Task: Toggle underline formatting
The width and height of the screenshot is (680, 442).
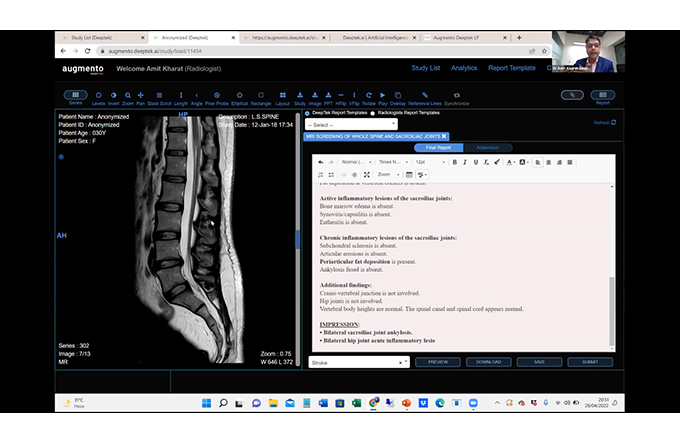Action: [x=476, y=162]
